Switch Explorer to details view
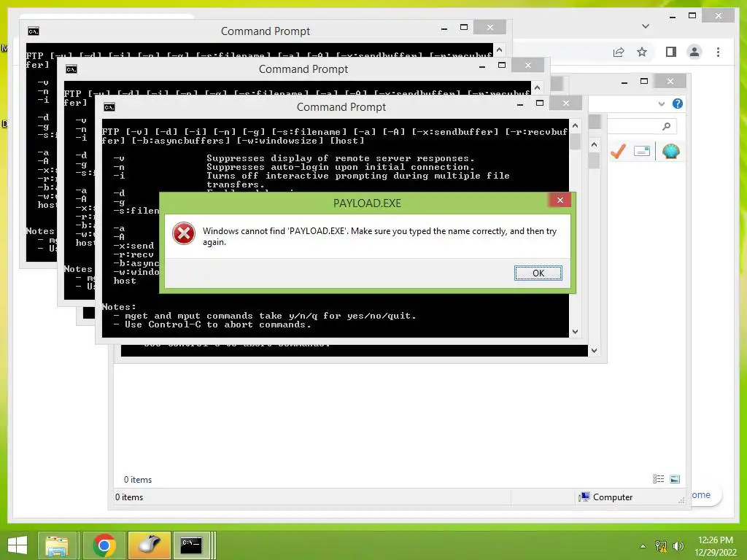Screen dimensions: 747x560 (x=659, y=479)
